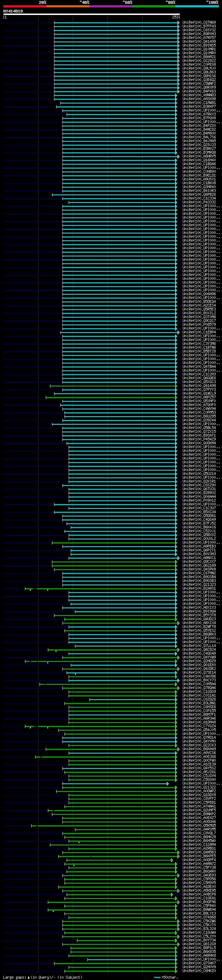Select hit label UniRef100_B0CY73

199,680
